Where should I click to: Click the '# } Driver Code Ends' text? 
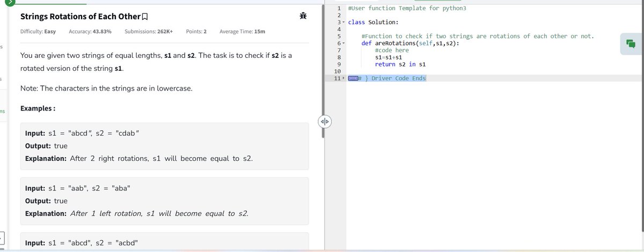tap(391, 79)
